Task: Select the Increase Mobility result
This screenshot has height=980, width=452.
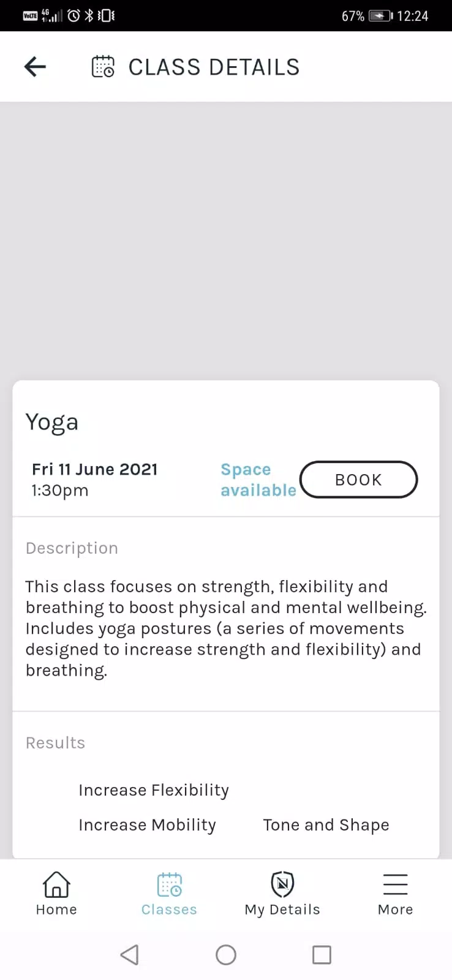Action: 147,826
